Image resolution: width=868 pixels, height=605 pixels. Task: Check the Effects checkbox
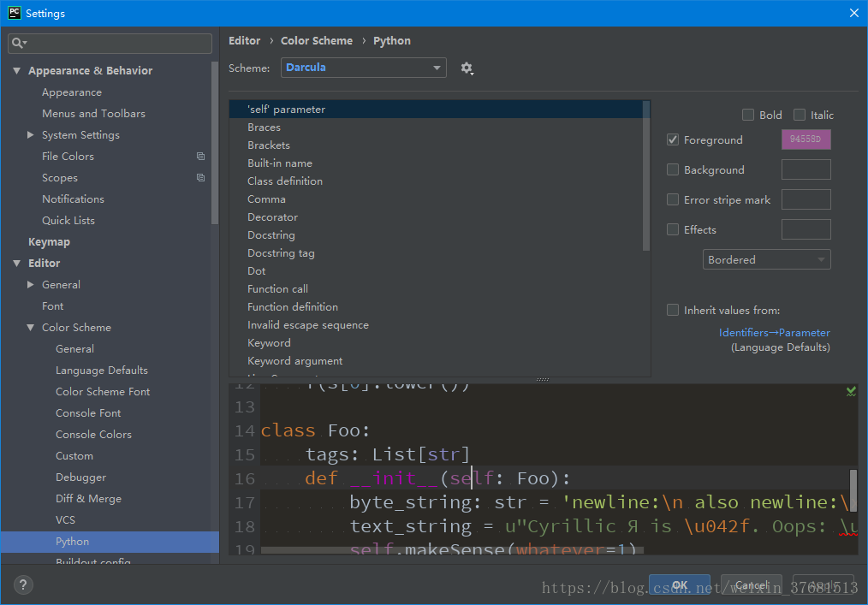tap(673, 229)
